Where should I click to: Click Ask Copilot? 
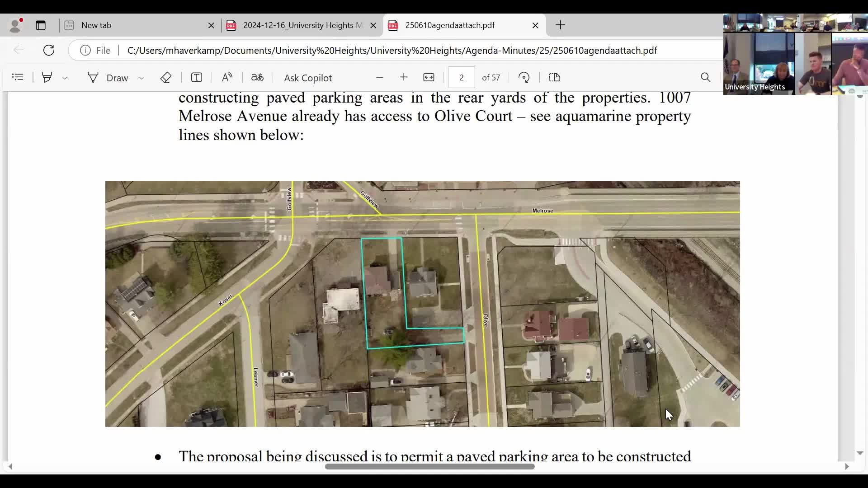[308, 78]
